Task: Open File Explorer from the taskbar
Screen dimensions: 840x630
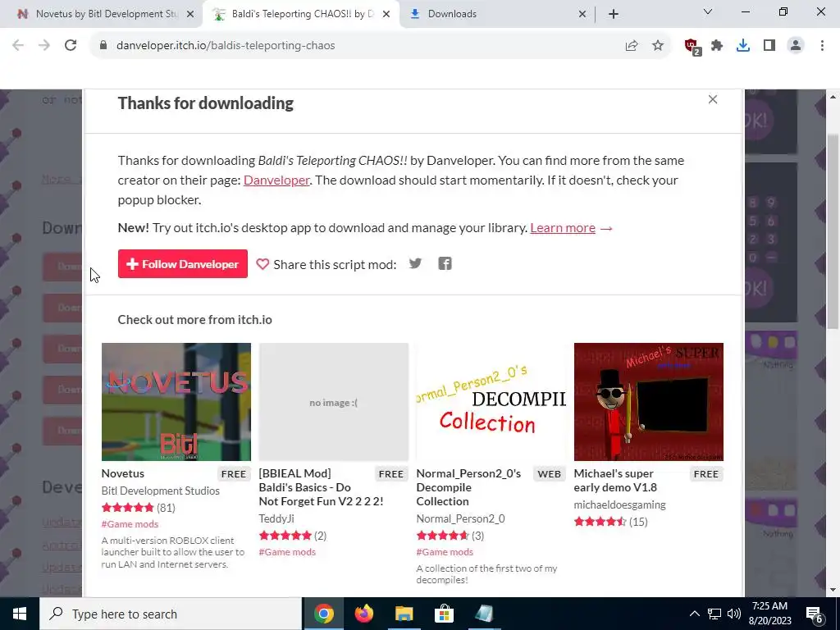Action: point(404,614)
